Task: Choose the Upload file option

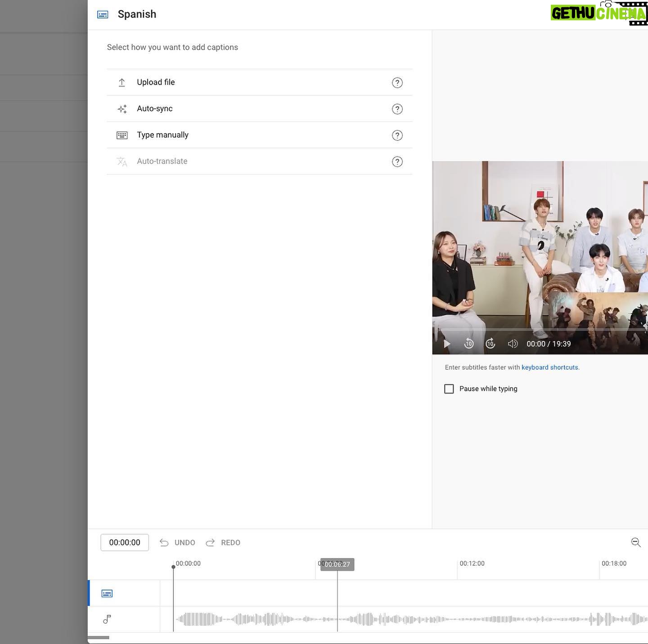Action: (260, 82)
